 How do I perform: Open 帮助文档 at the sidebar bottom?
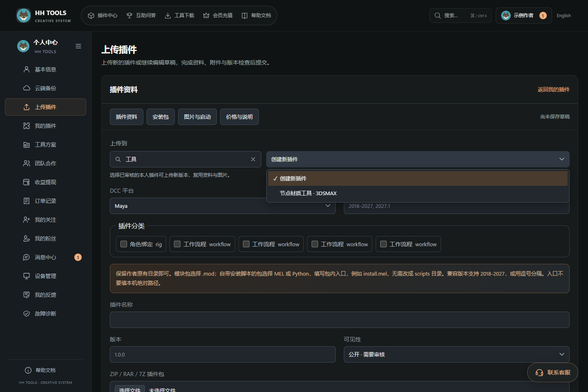45,370
